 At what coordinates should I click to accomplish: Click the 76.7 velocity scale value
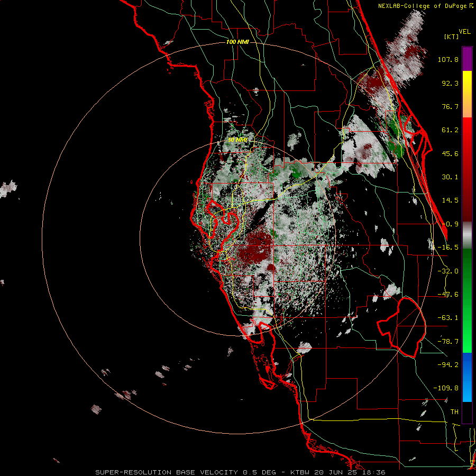(x=450, y=106)
